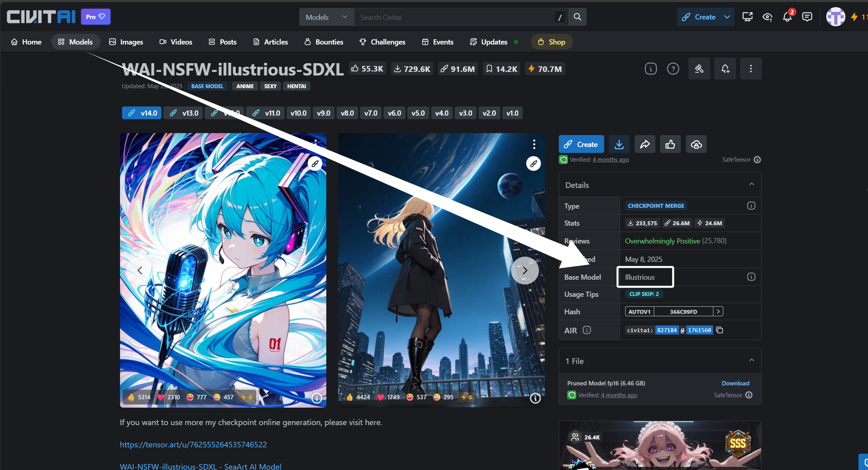Remix the Miku image via its brush icon
Image resolution: width=868 pixels, height=470 pixels.
click(315, 163)
